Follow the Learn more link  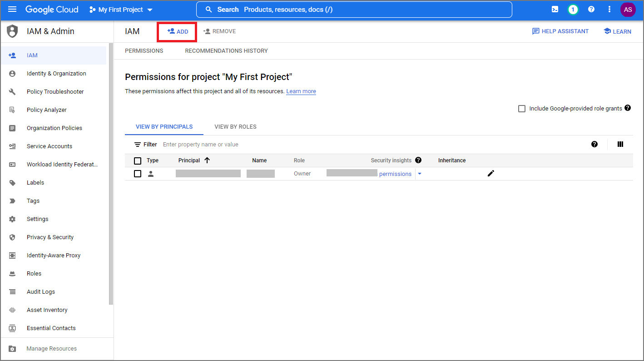(x=301, y=91)
